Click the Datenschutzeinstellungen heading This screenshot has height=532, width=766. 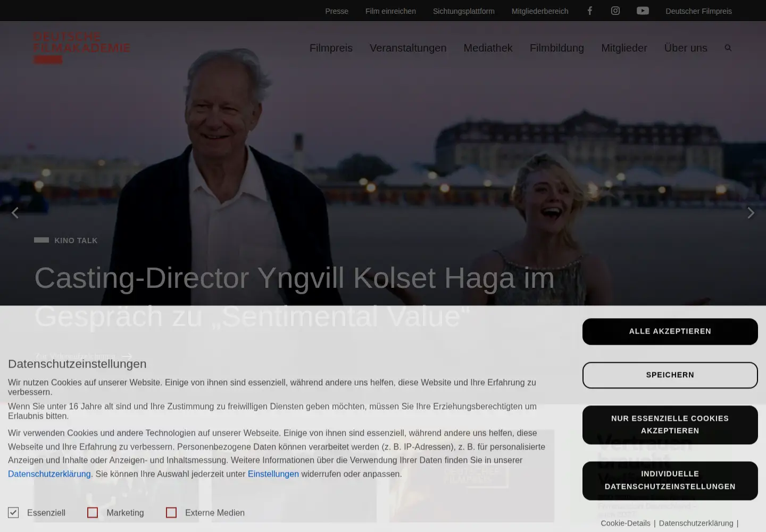click(x=77, y=364)
